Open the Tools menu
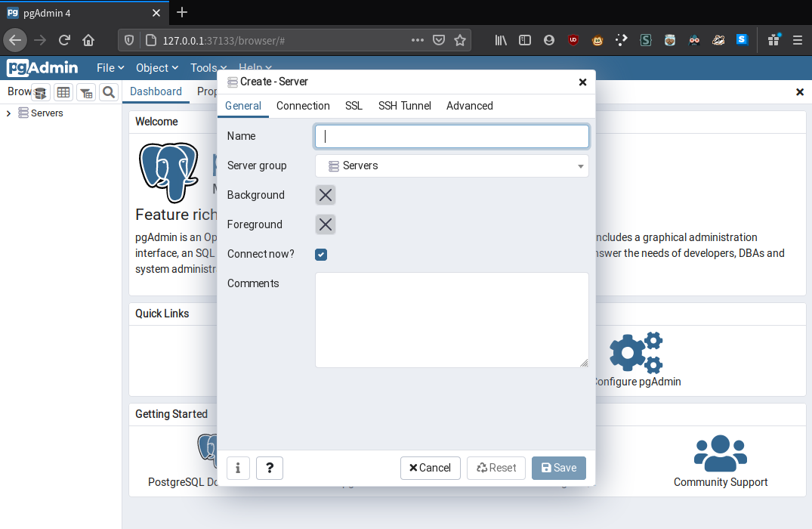 [208, 68]
